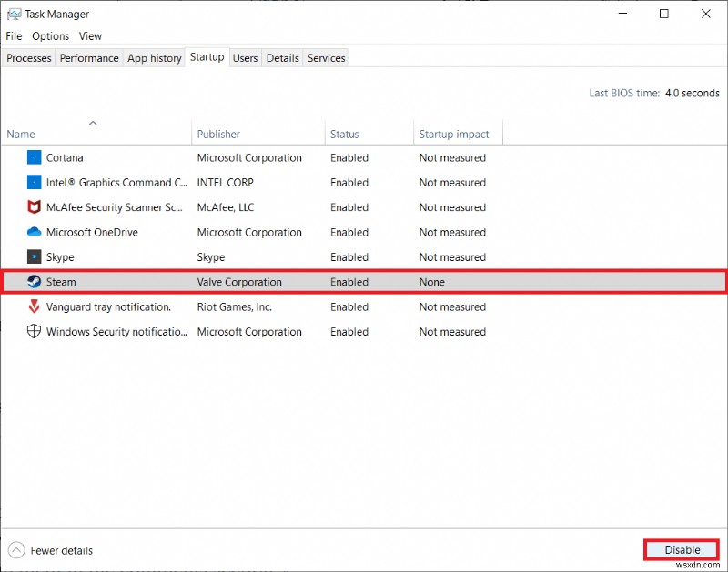Screen dimensions: 728x572
Task: Click the Disable button
Action: pos(682,550)
